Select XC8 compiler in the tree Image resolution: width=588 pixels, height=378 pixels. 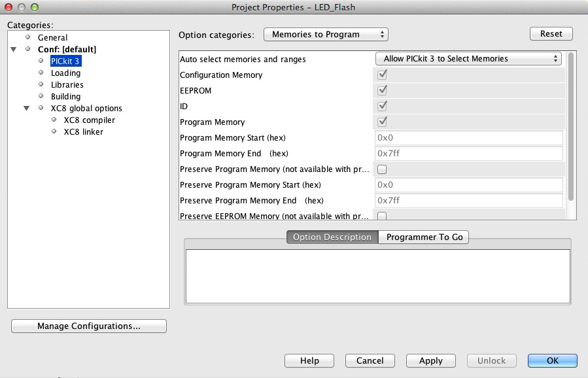[89, 120]
